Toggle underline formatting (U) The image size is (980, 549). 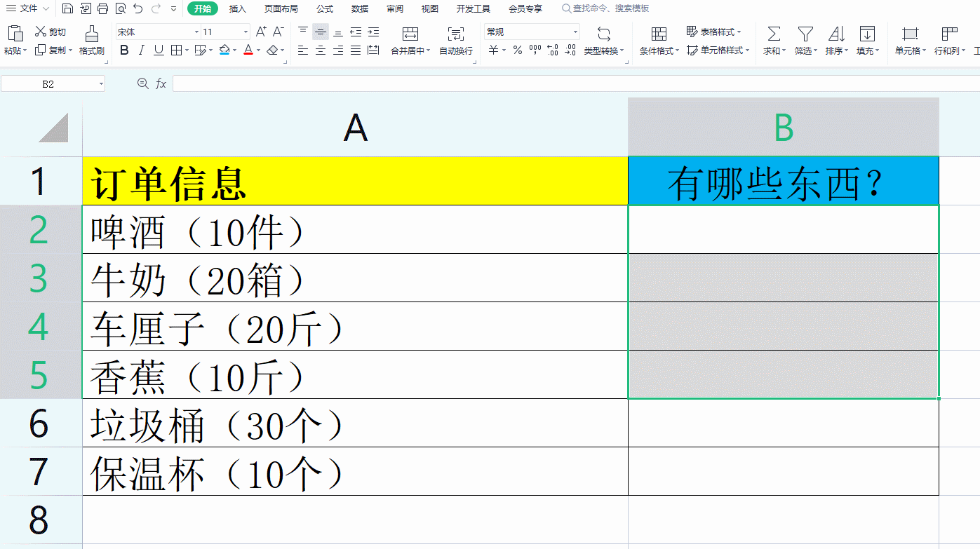[159, 50]
